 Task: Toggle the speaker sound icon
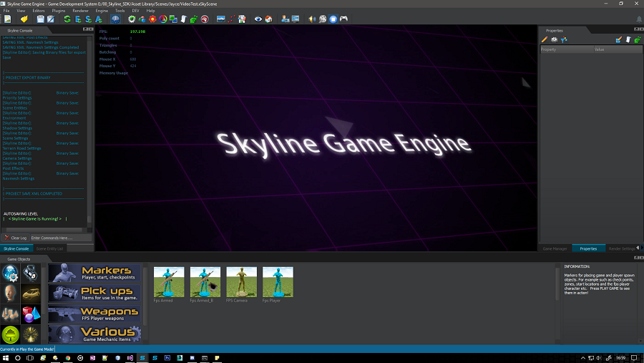pyautogui.click(x=312, y=19)
